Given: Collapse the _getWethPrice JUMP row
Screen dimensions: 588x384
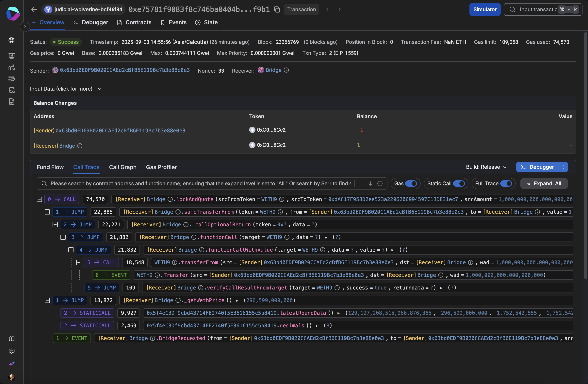Looking at the screenshot, I should (x=47, y=300).
